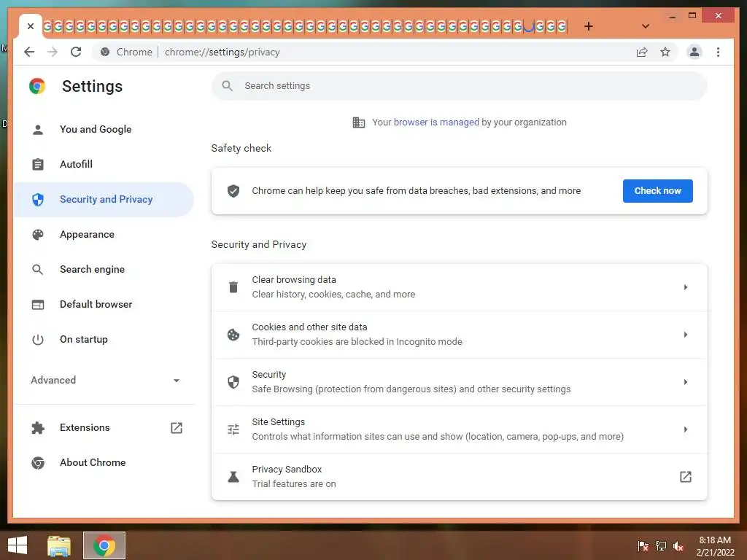Image resolution: width=747 pixels, height=560 pixels.
Task: Click external link icon next to Extensions
Action: pos(177,427)
